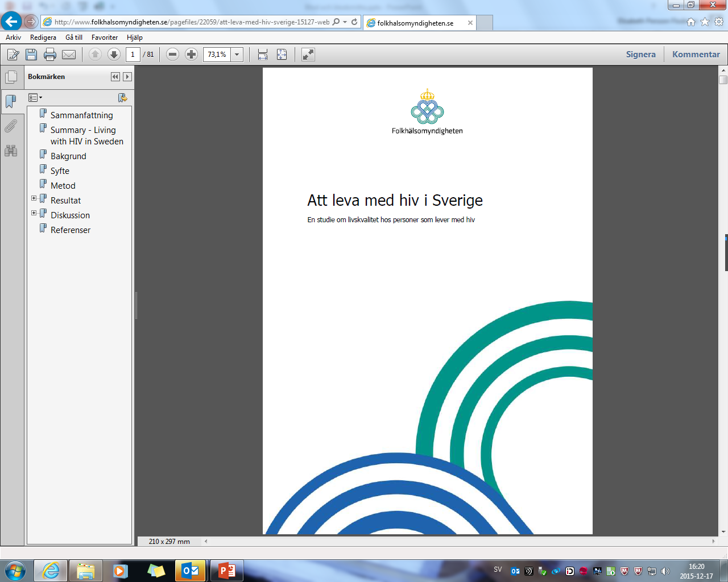Viewport: 728px width, 582px height.
Task: Open browser Tools gear icon
Action: click(x=719, y=22)
